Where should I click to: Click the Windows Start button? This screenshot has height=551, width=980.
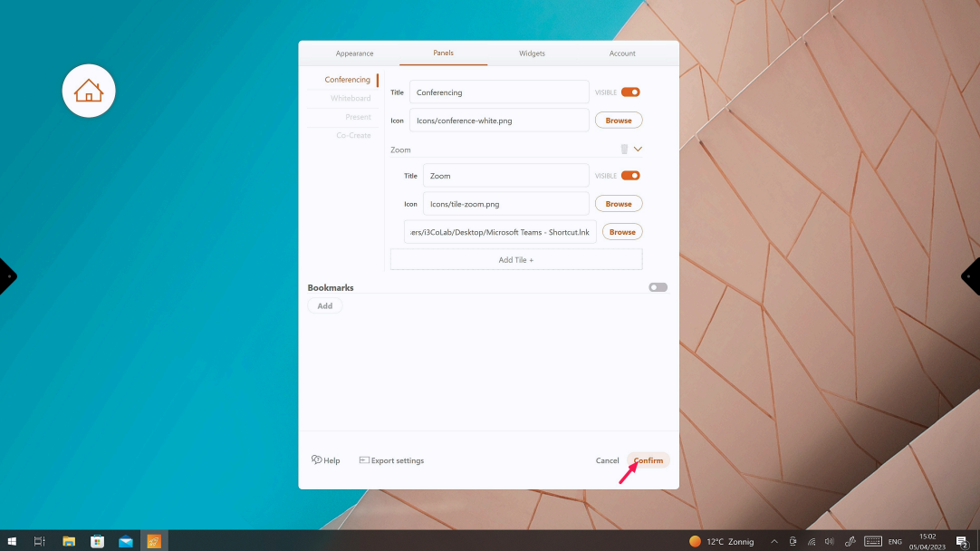(12, 541)
